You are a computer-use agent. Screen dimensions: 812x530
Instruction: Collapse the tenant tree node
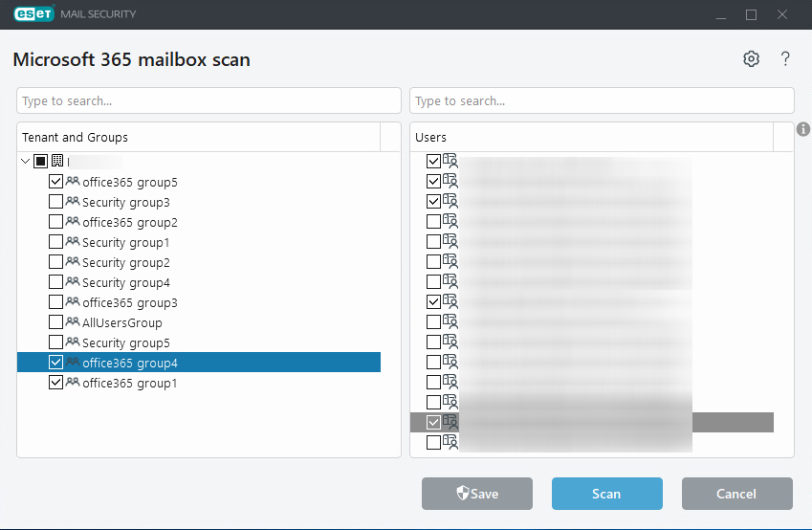tap(26, 162)
